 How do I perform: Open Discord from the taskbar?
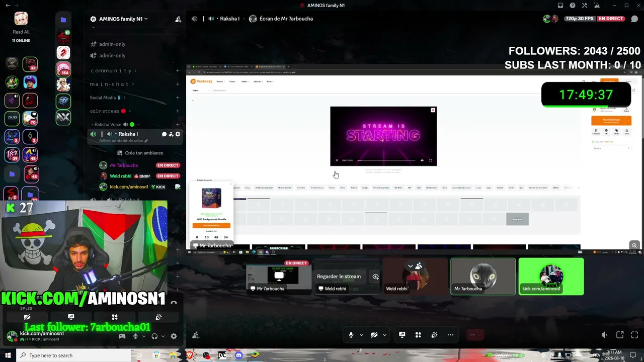point(238,355)
